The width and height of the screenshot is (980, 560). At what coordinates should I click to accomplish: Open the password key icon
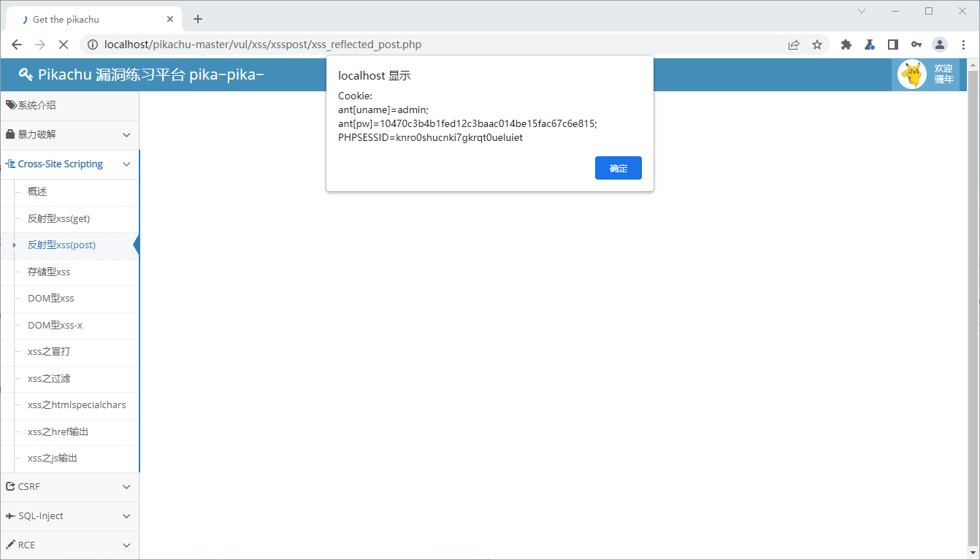[x=916, y=45]
